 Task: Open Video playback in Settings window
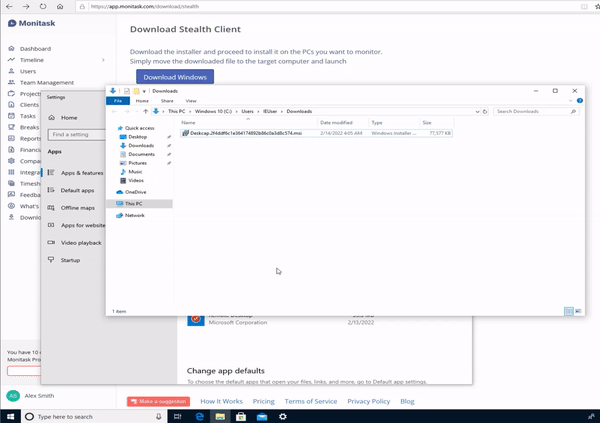81,243
